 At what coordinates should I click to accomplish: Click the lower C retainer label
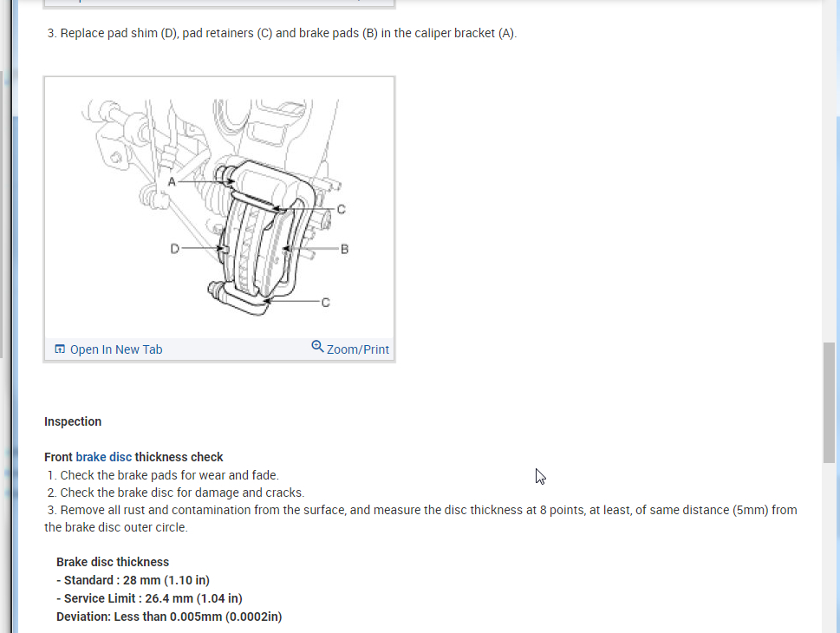click(325, 303)
